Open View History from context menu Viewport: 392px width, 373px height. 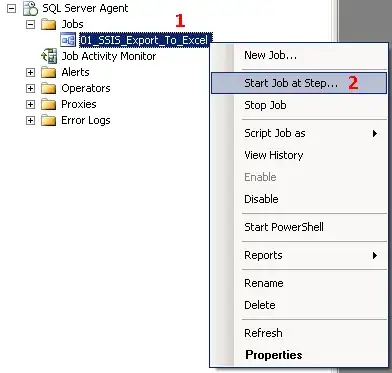[x=299, y=155]
